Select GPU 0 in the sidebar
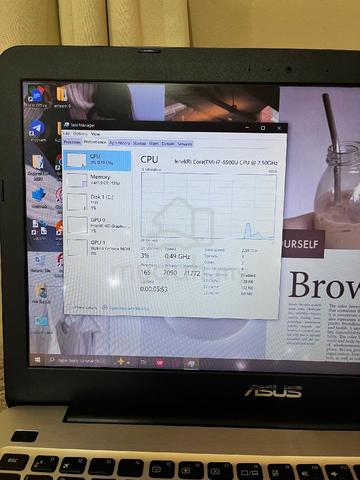Image resolution: width=360 pixels, height=480 pixels. pyautogui.click(x=98, y=225)
